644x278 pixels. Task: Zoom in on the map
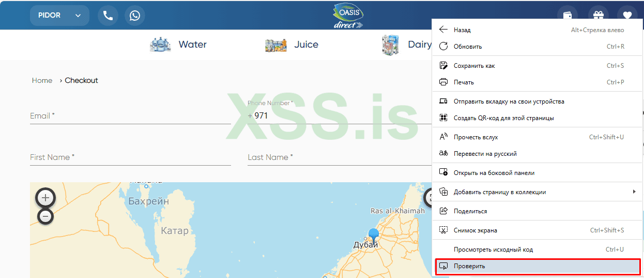(45, 198)
